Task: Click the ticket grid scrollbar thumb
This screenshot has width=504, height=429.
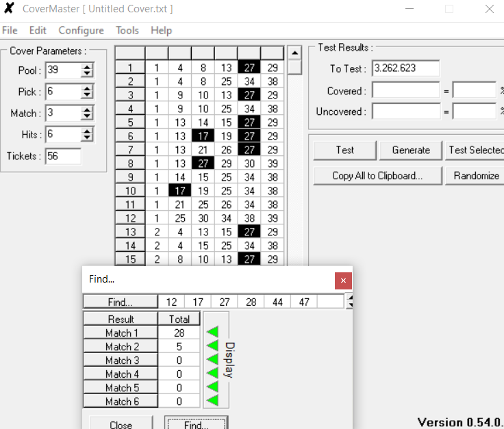Action: 294,68
